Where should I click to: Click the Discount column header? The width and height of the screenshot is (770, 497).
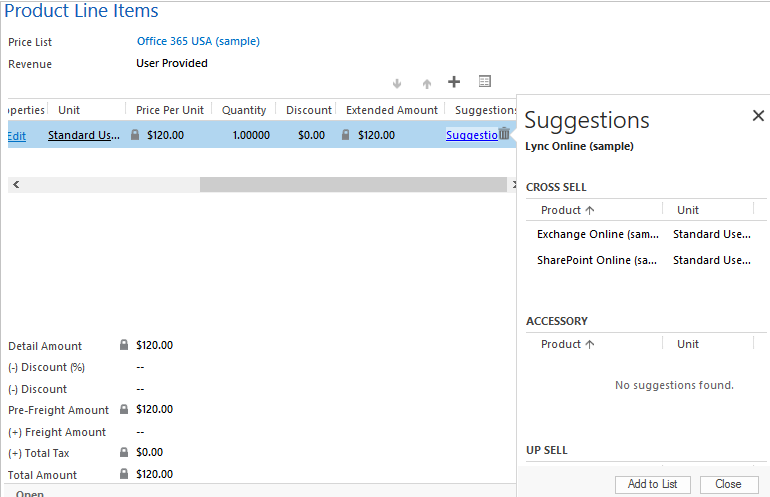point(309,110)
